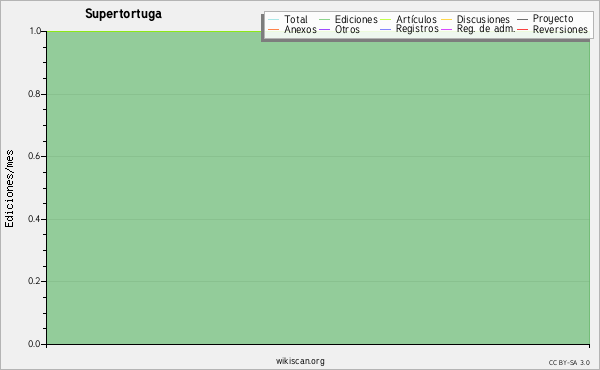Click the Ediciones/mes axis label
The height and width of the screenshot is (370, 600).
coord(9,189)
